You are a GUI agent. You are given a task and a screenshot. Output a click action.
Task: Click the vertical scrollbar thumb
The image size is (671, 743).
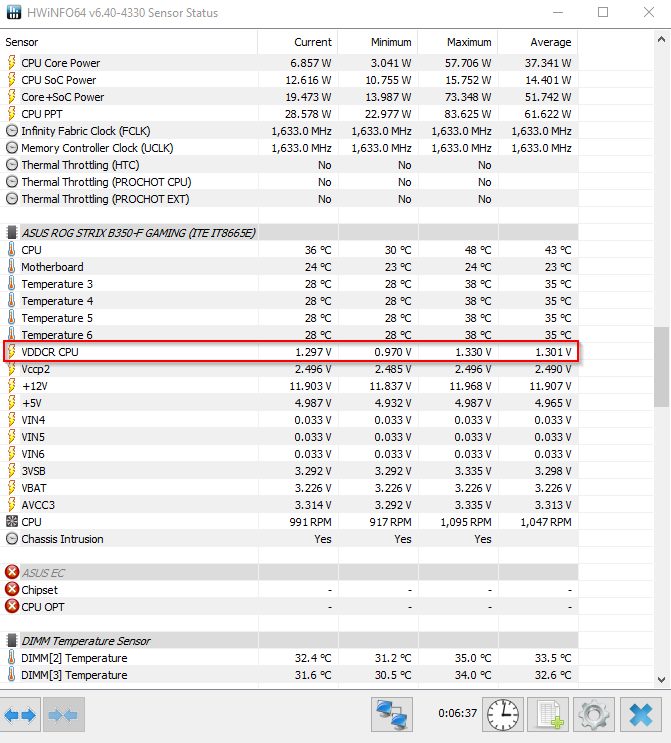pos(662,367)
